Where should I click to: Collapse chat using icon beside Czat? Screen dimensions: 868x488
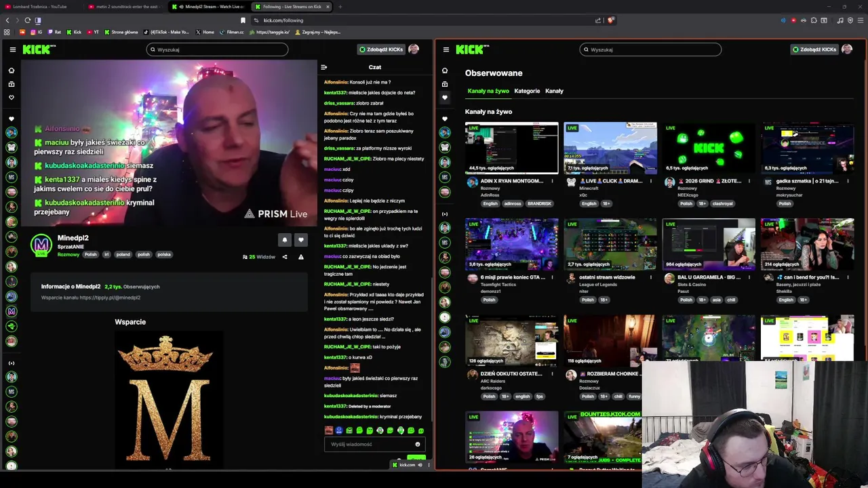point(323,67)
